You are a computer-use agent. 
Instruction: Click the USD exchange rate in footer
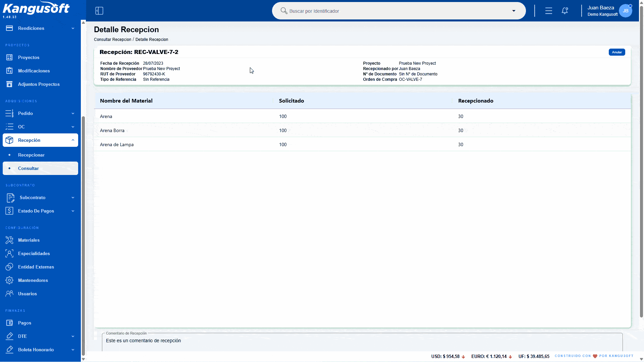point(448,356)
